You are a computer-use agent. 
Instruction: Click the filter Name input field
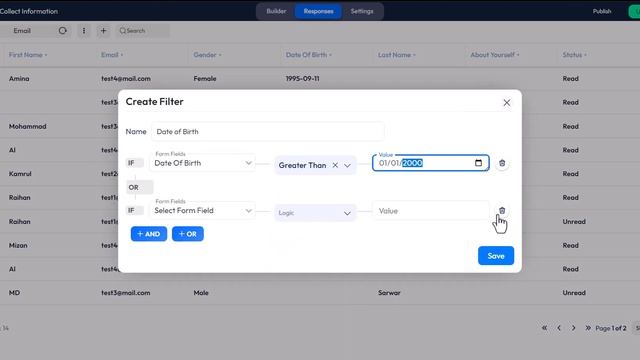[x=268, y=132]
